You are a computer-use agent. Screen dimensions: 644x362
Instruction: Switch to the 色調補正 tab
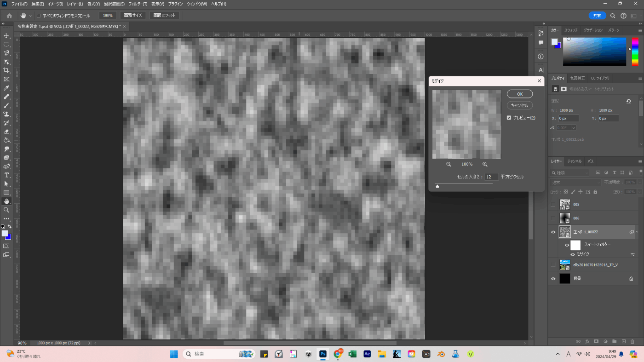coord(577,78)
